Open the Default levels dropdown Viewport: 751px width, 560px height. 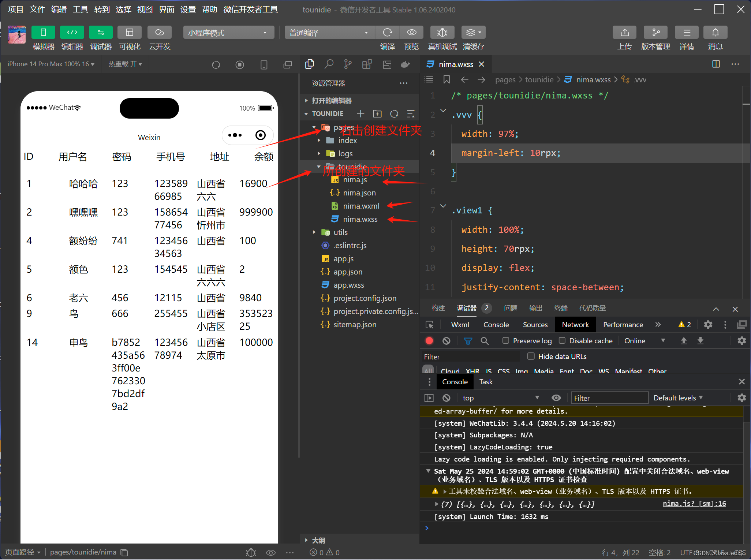coord(678,398)
